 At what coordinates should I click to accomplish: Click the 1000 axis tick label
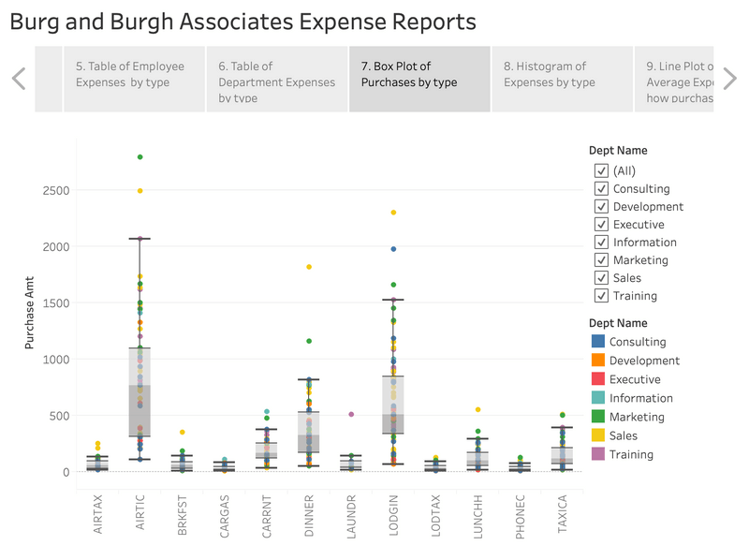(56, 360)
